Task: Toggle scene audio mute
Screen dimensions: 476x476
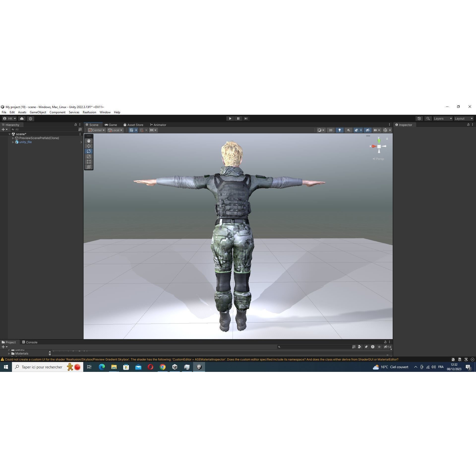Action: coord(348,130)
